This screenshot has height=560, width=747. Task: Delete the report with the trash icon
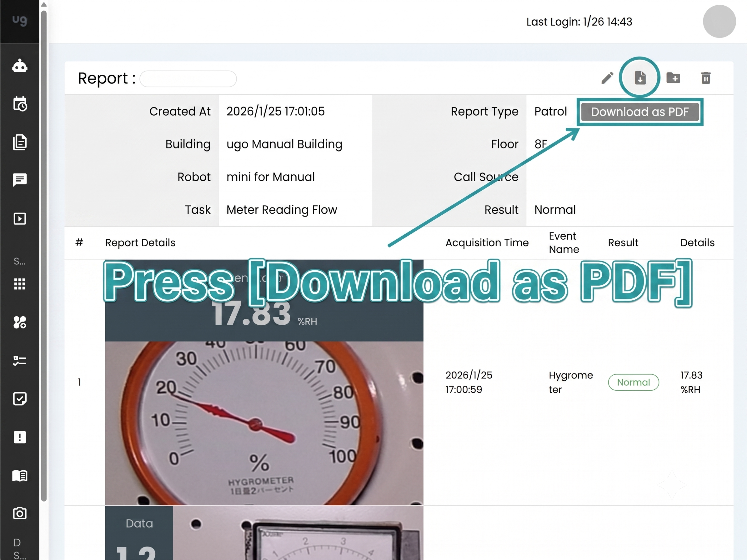706,78
